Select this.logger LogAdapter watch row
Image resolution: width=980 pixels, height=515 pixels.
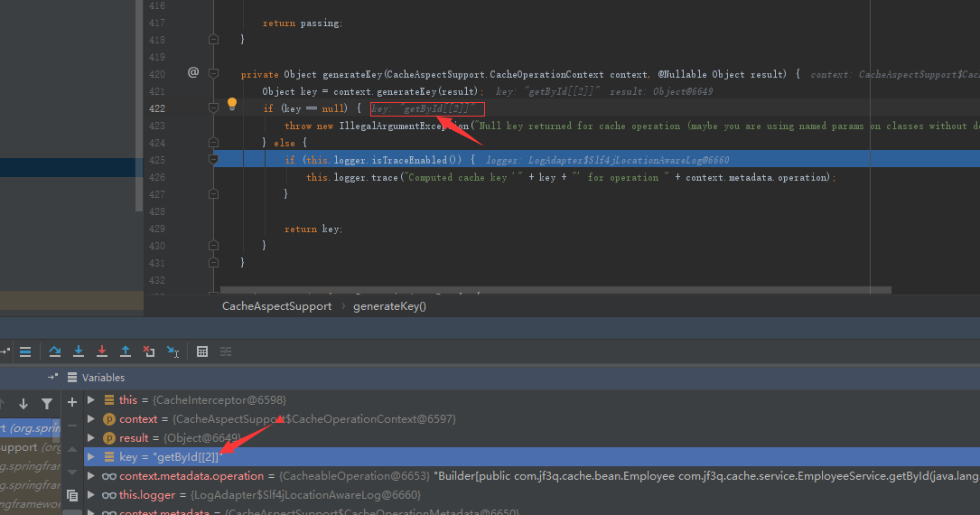pos(532,495)
